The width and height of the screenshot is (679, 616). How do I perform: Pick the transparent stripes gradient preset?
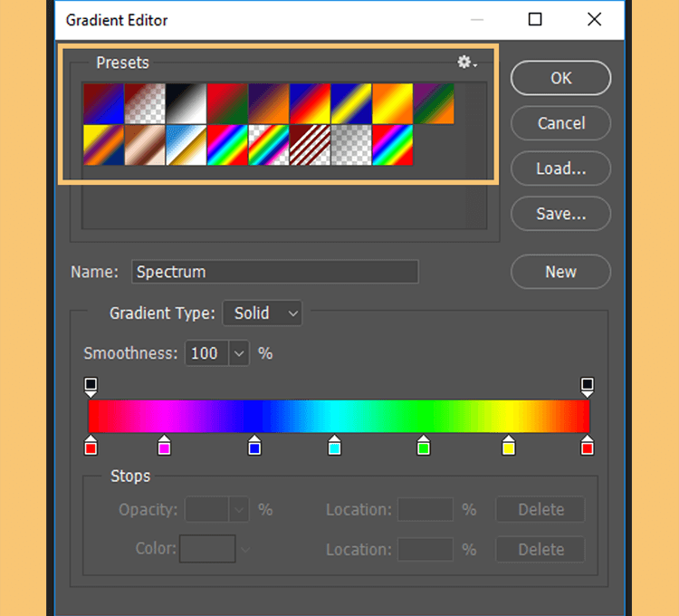point(310,145)
